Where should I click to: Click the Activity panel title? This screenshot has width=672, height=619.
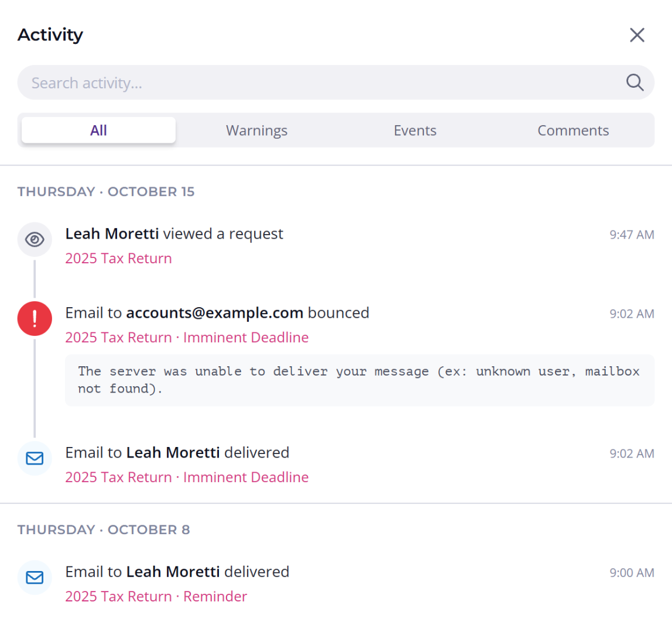(50, 35)
